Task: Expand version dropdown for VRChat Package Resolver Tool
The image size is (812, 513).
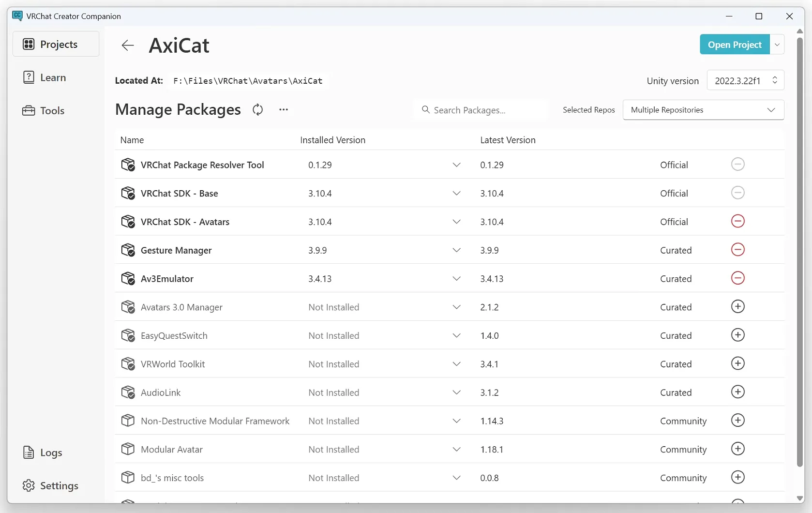Action: click(456, 165)
